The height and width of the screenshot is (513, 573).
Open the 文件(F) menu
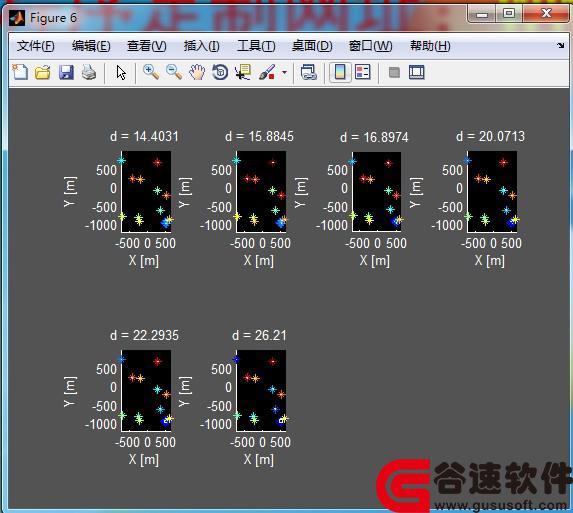click(35, 46)
